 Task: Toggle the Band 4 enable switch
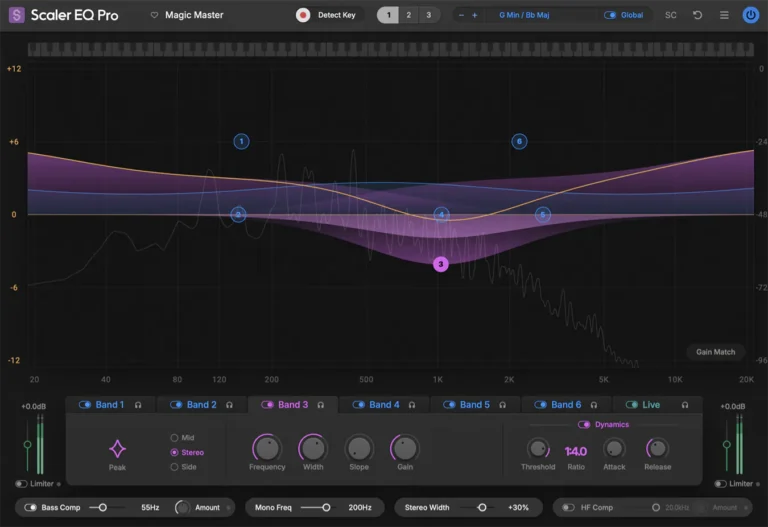tap(359, 405)
